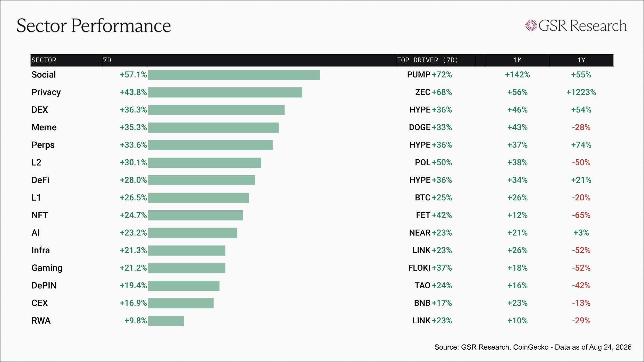Click the Privacy sector bar
The image size is (644, 362).
click(225, 92)
